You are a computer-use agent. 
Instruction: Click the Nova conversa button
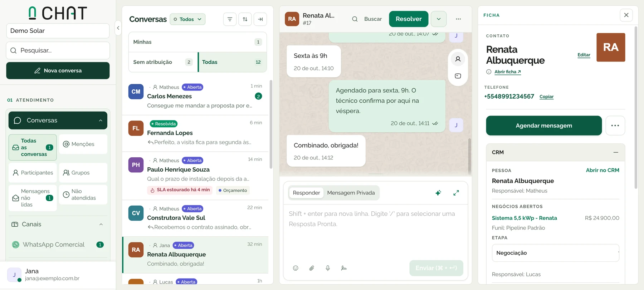58,70
